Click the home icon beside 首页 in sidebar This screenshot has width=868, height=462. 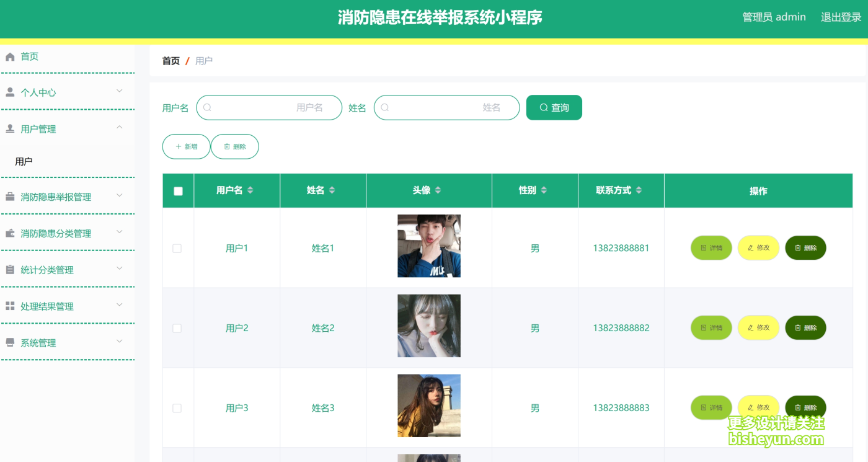tap(9, 56)
